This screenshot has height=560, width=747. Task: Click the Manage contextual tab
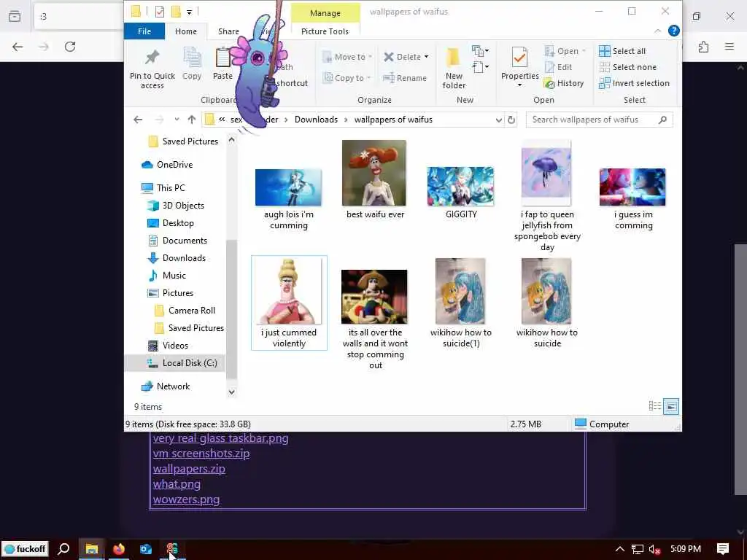pos(325,13)
